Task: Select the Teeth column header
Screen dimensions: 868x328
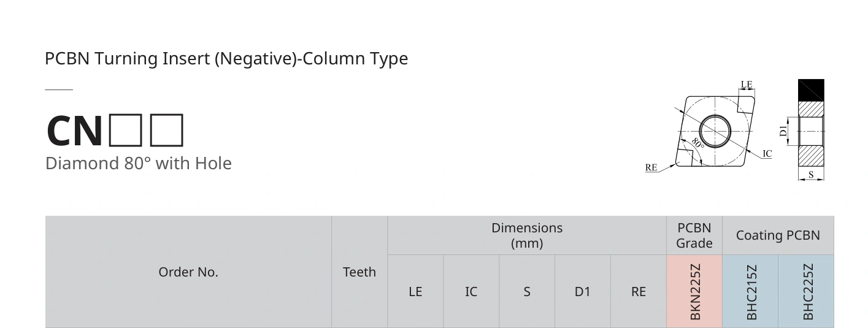Action: pos(359,272)
